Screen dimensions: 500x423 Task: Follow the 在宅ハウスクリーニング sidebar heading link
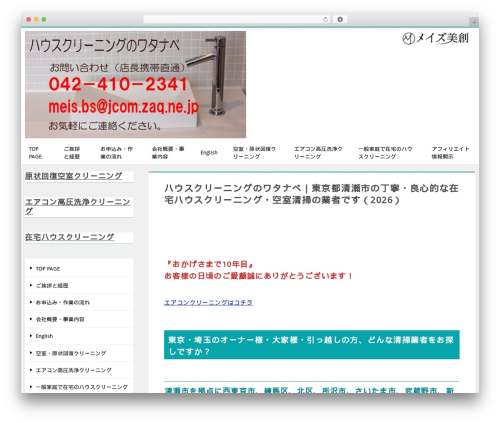pos(69,237)
